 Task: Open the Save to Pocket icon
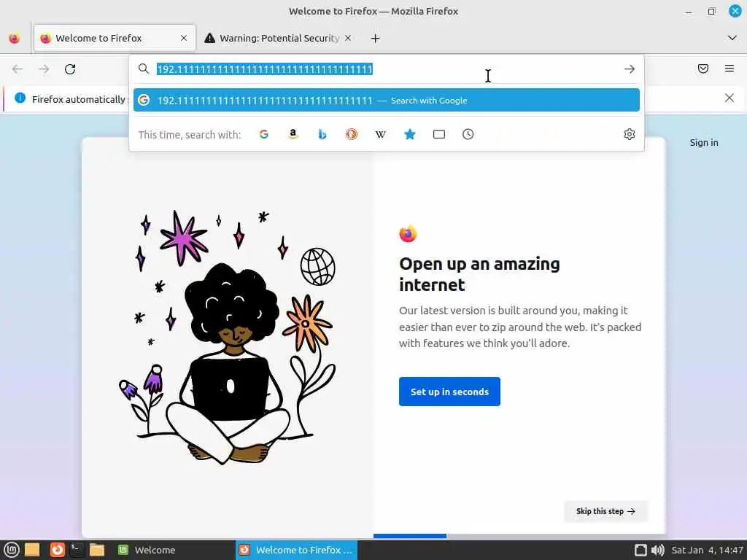[703, 69]
